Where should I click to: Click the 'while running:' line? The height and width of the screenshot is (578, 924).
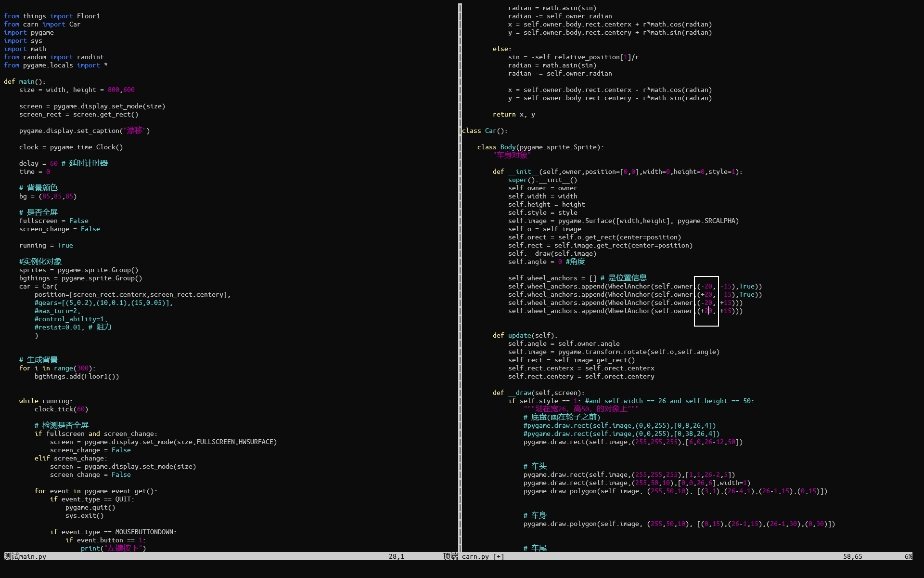pos(46,401)
